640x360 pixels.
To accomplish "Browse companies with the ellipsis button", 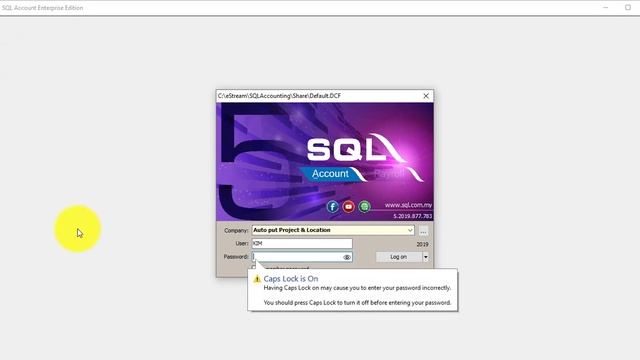I will [423, 231].
